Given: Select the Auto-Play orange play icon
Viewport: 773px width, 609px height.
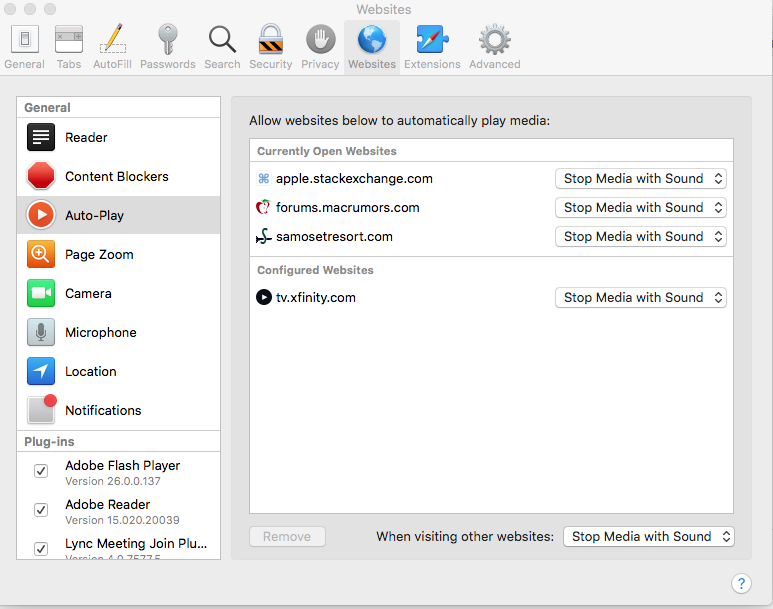Looking at the screenshot, I should [x=41, y=215].
